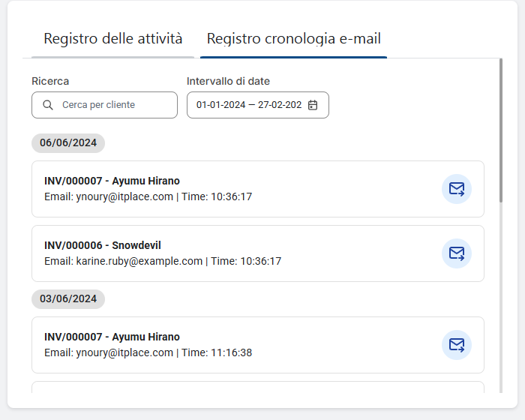Click the 03/06/2024 date chip
525x420 pixels.
click(68, 298)
